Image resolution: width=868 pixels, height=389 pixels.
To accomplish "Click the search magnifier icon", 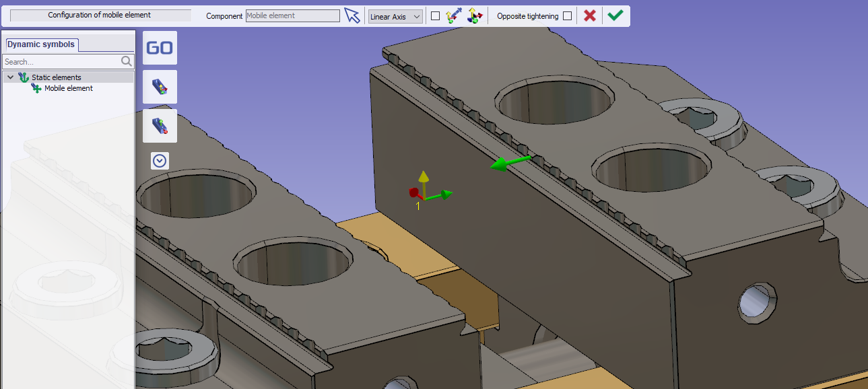I will pos(127,62).
